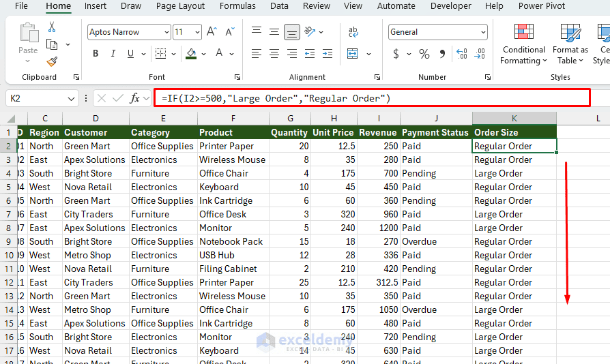Align text right
The height and width of the screenshot is (364, 610).
coord(292,54)
